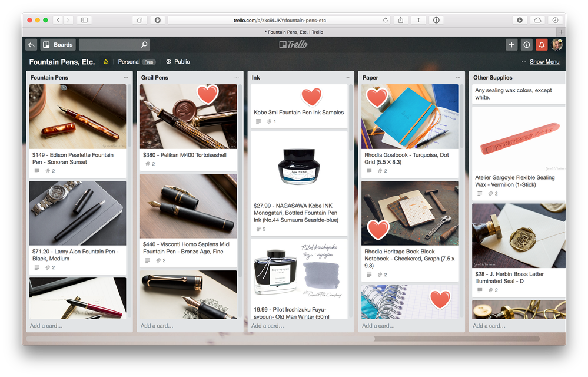Click the Other Supplies list title
588x377 pixels.
click(x=493, y=78)
